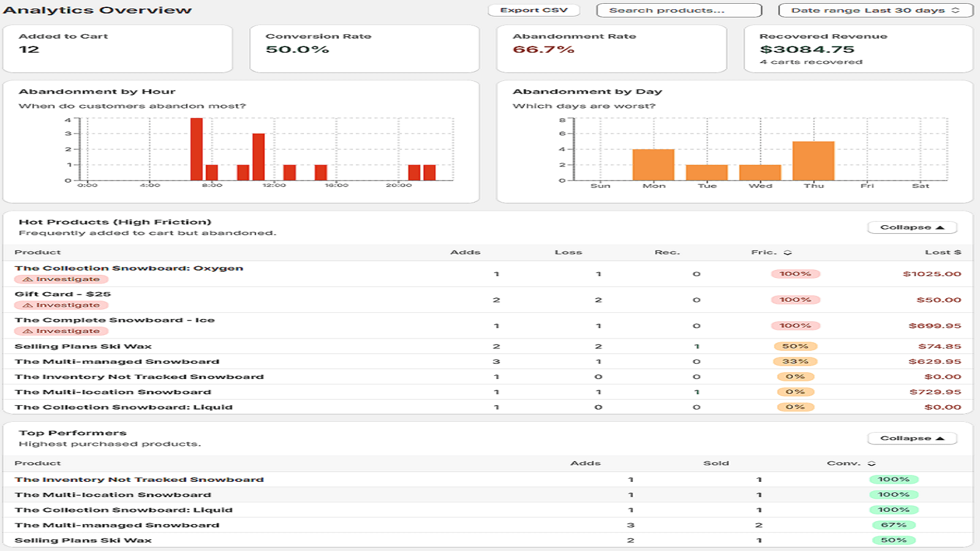Click the $50.00 lost amount

coord(938,300)
